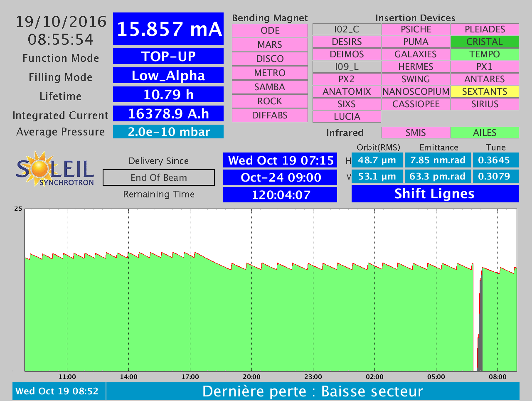Click the grey I02_C insertion device
This screenshot has width=532, height=401.
point(347,29)
